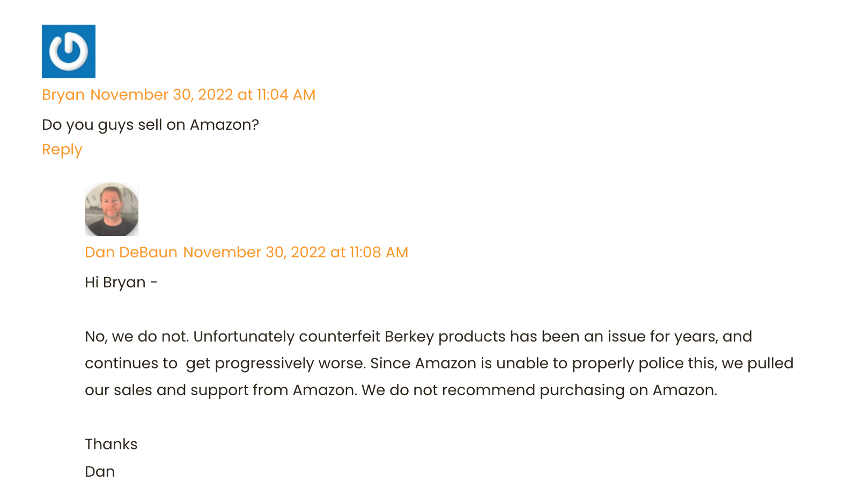Click the "Thanks" closing line
The height and width of the screenshot is (504, 854).
[x=111, y=444]
